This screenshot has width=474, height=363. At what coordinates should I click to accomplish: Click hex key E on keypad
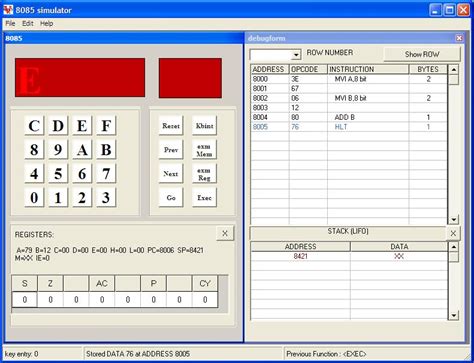[82, 126]
